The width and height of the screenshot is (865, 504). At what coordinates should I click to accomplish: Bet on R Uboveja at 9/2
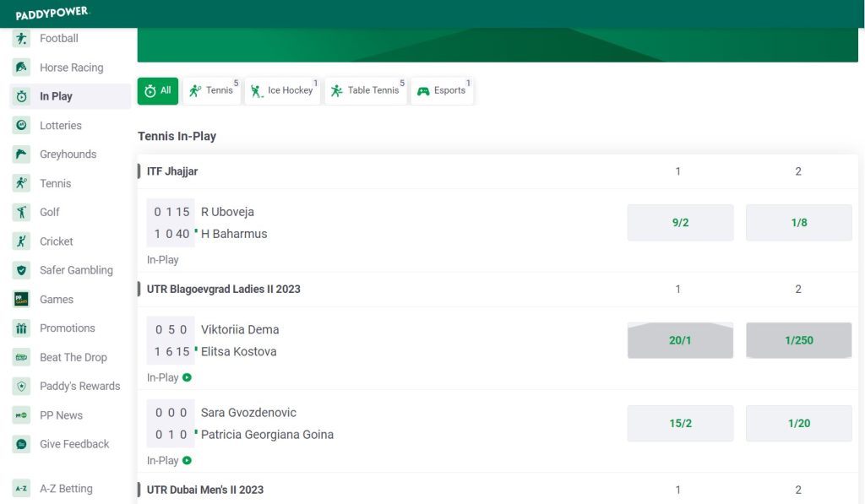[680, 223]
